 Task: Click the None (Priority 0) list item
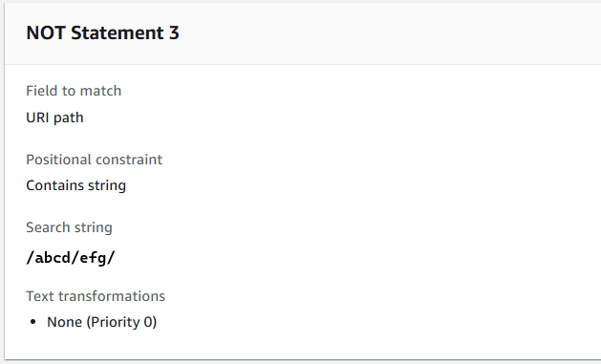(102, 322)
